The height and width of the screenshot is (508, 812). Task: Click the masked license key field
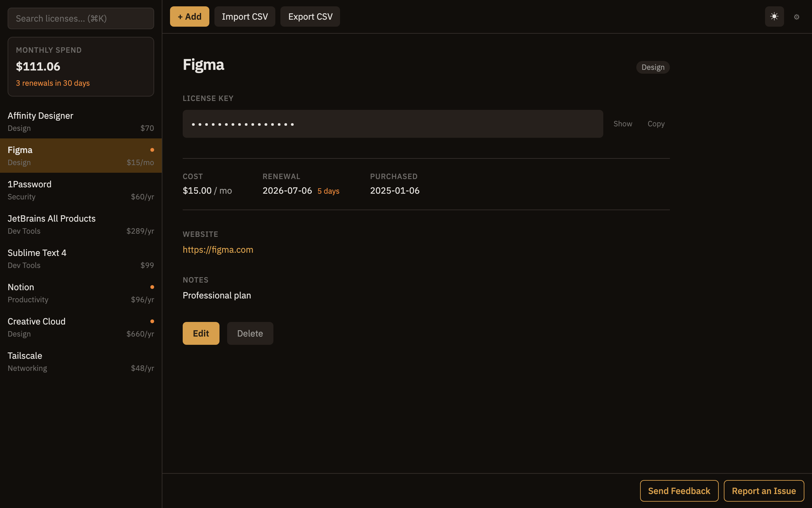pyautogui.click(x=393, y=124)
